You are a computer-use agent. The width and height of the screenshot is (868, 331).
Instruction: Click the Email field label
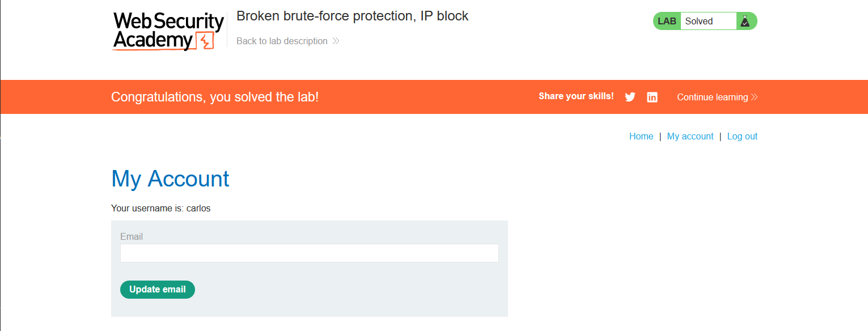coord(132,236)
